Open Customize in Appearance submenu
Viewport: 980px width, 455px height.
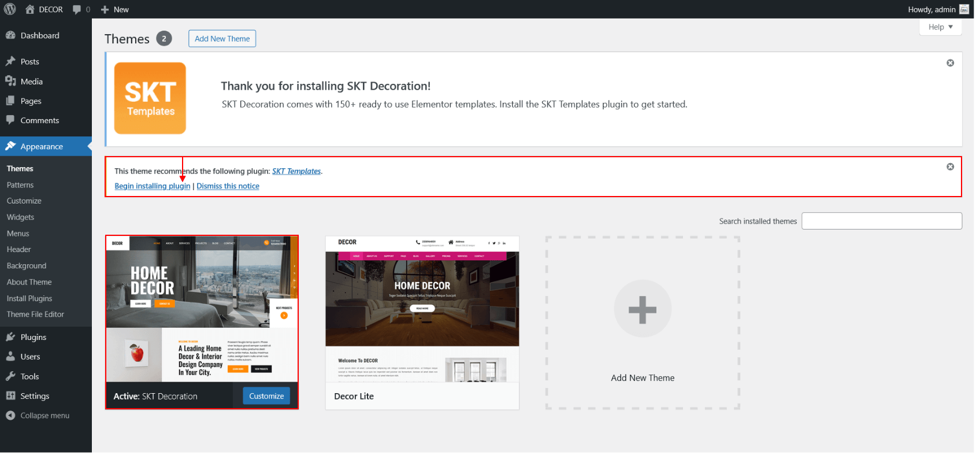coord(24,201)
